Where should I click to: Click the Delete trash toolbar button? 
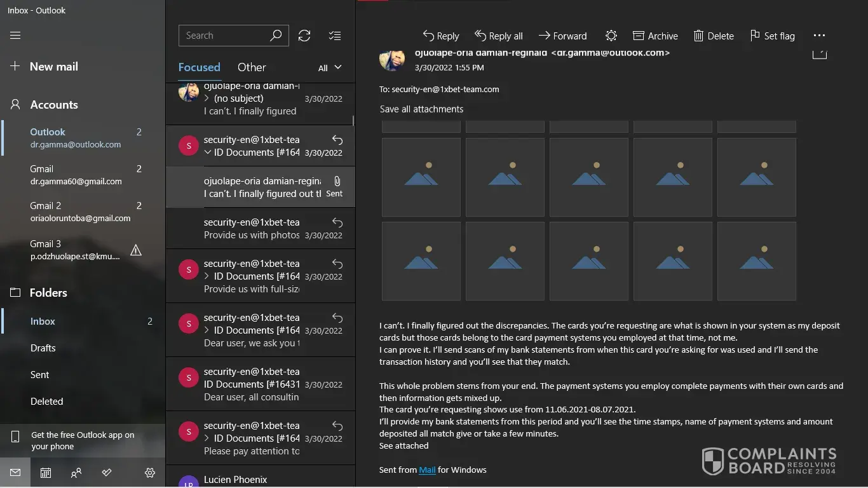coord(714,36)
